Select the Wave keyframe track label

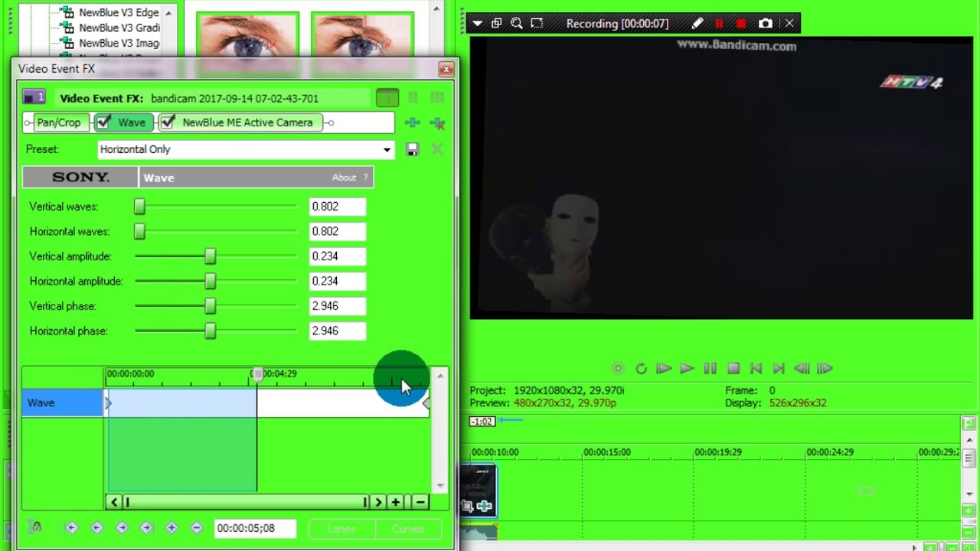(x=63, y=403)
